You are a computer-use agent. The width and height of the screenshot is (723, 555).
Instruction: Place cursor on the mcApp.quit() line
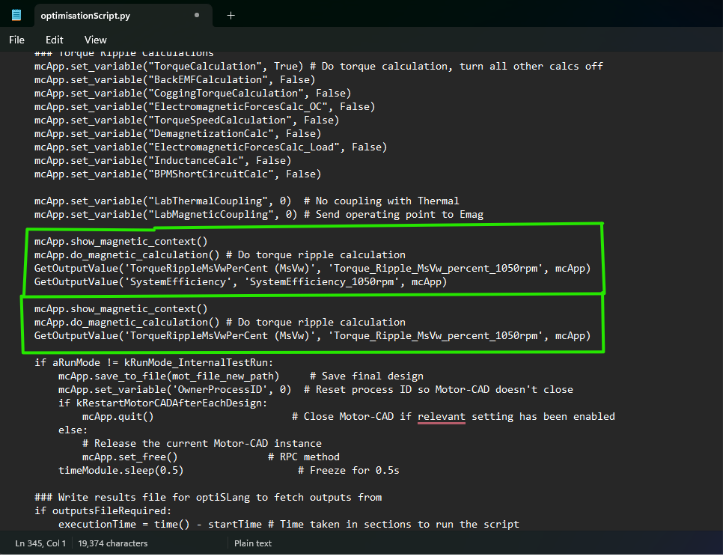click(x=118, y=416)
